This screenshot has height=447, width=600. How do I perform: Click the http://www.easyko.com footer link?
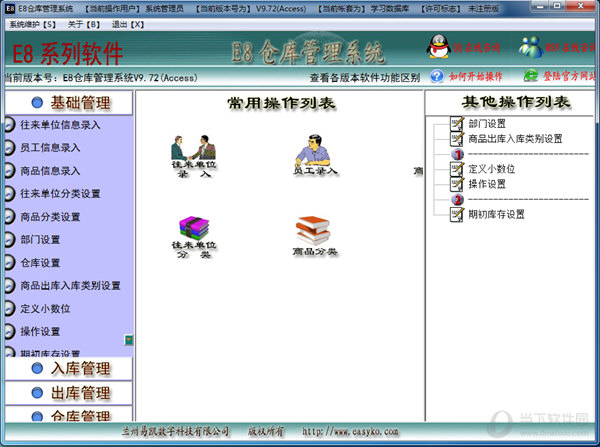[x=350, y=432]
